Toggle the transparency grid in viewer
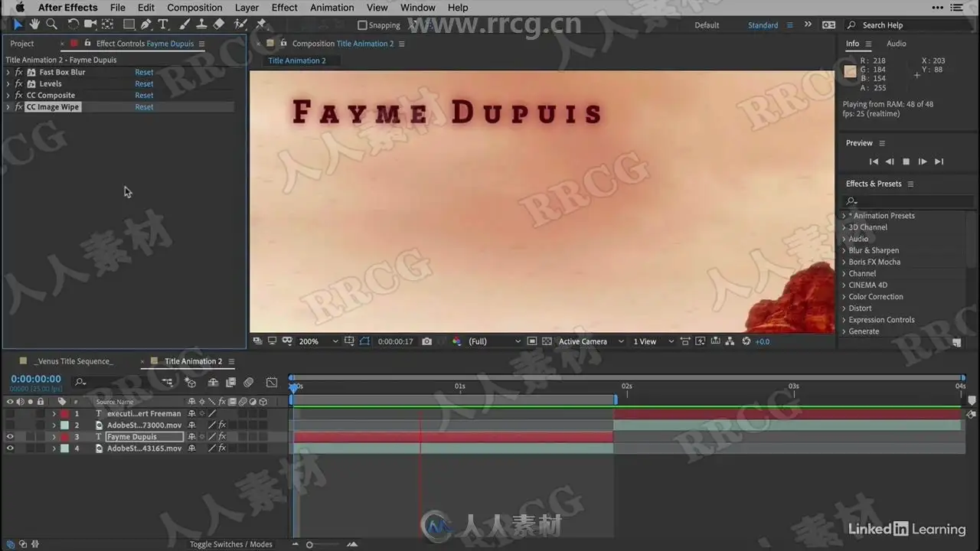Screen dimensions: 980x551 (x=546, y=341)
